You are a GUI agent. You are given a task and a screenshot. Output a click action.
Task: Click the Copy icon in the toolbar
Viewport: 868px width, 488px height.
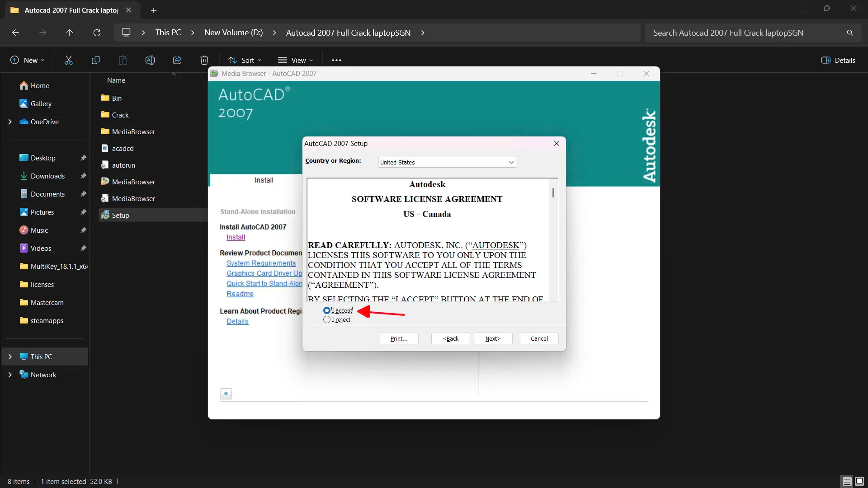[x=95, y=60]
